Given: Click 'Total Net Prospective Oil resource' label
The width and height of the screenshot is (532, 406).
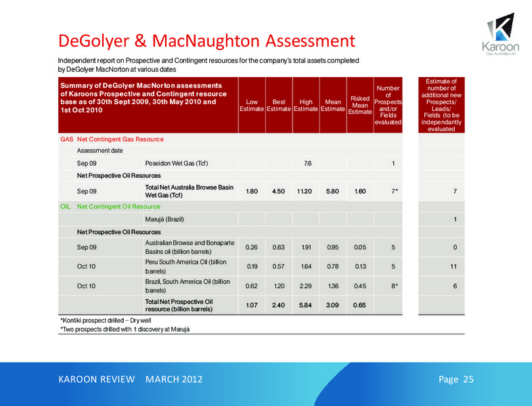Looking at the screenshot, I should click(179, 305).
